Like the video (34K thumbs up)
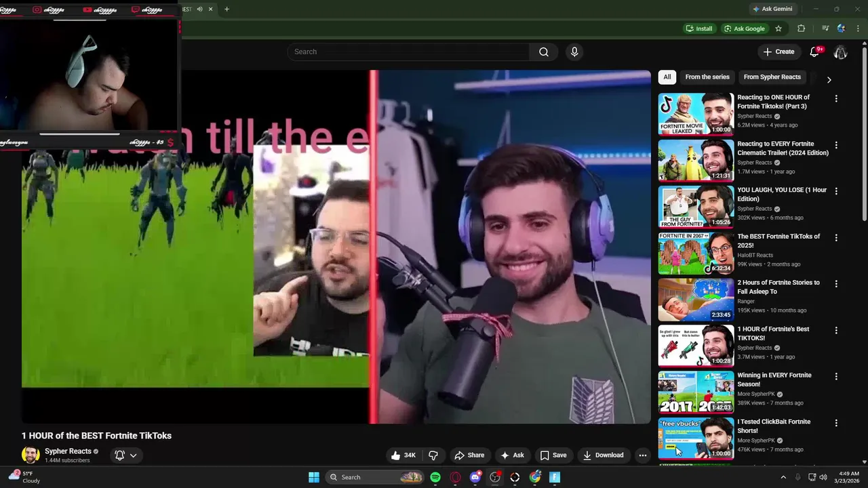868x488 pixels. pos(403,455)
